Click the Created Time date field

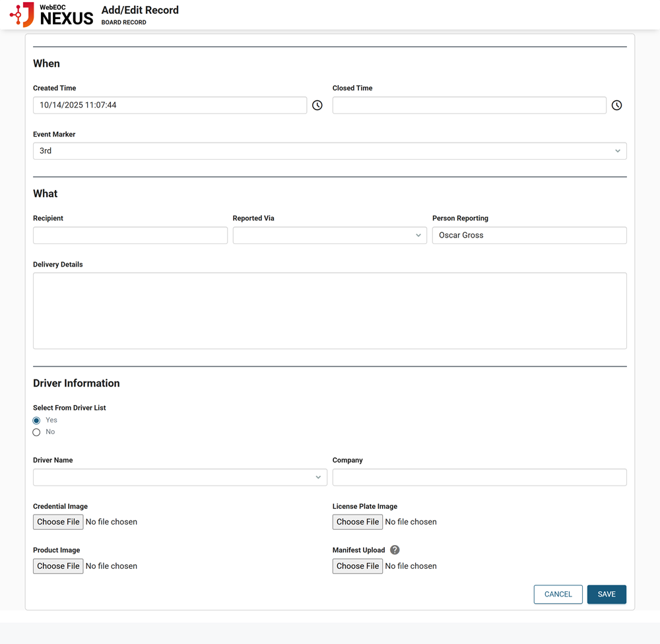click(x=170, y=105)
